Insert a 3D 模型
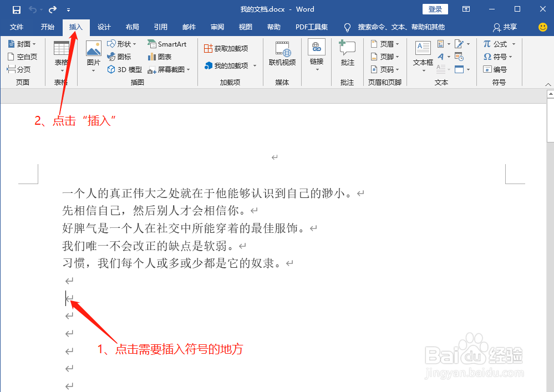The image size is (554, 392). tap(124, 69)
